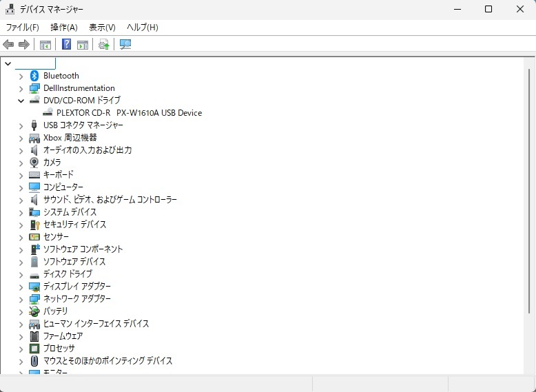
Task: Select Xbox 周辺機器 label
Action: tap(70, 138)
